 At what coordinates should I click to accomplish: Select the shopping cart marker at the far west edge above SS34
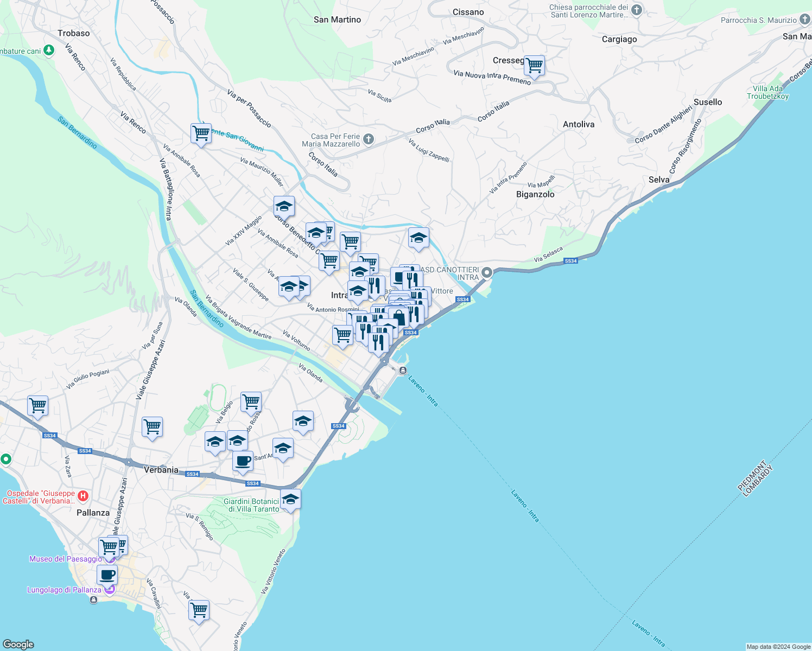tap(37, 406)
